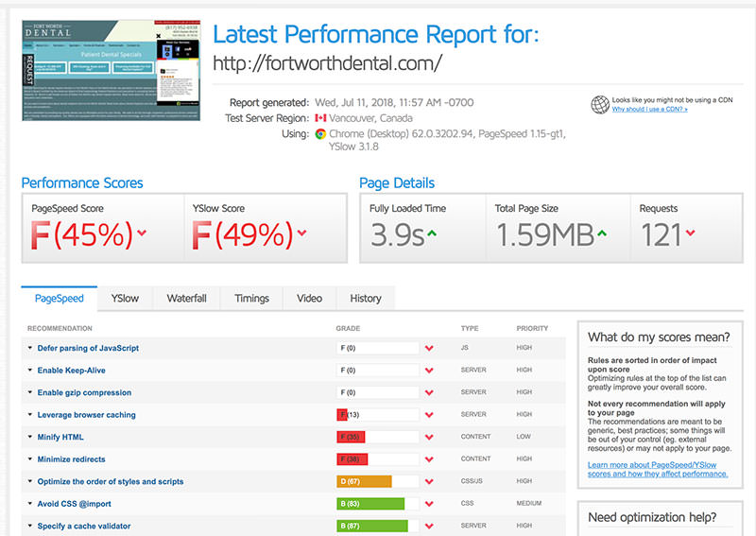Click Minify HTML F (35) grade bar
This screenshot has height=536, width=756.
(378, 437)
